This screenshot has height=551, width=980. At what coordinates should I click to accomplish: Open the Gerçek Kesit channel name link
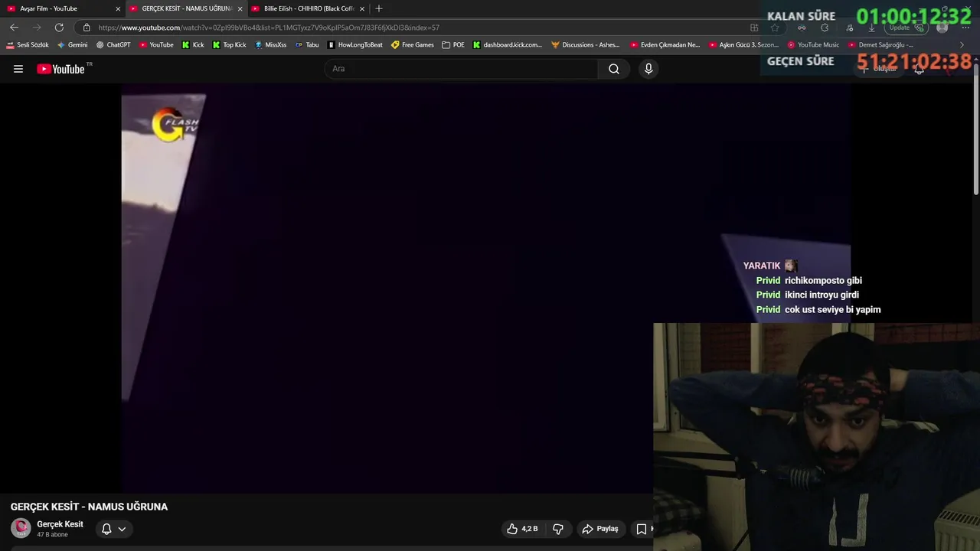tap(60, 524)
